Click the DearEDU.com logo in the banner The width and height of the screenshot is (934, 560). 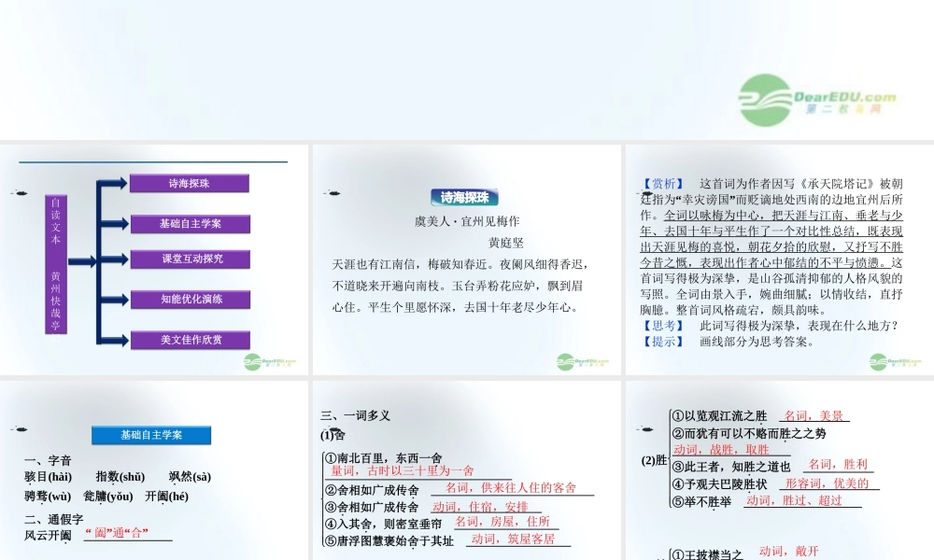click(817, 100)
